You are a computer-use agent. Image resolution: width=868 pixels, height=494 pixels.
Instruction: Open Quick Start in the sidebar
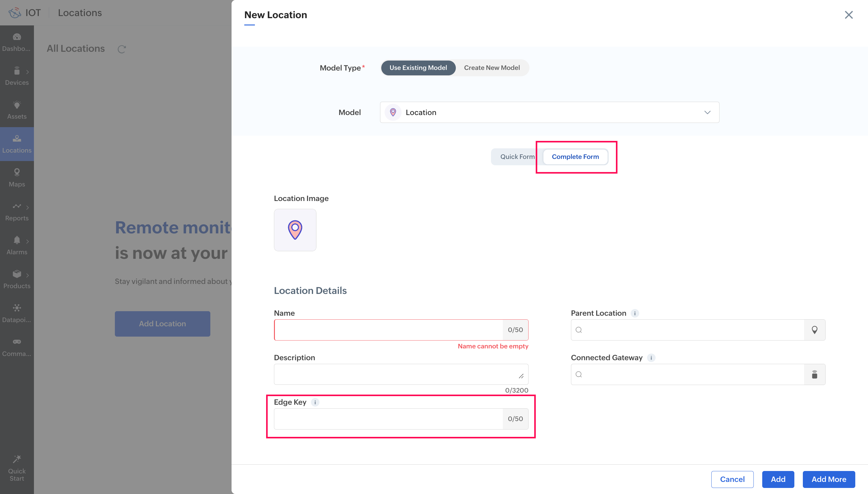coord(17,468)
